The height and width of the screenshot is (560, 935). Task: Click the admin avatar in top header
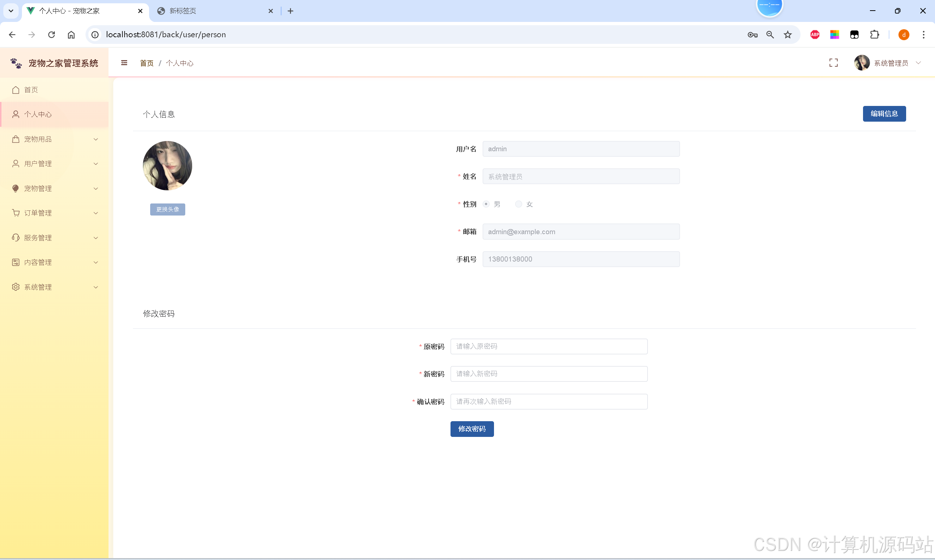point(862,62)
